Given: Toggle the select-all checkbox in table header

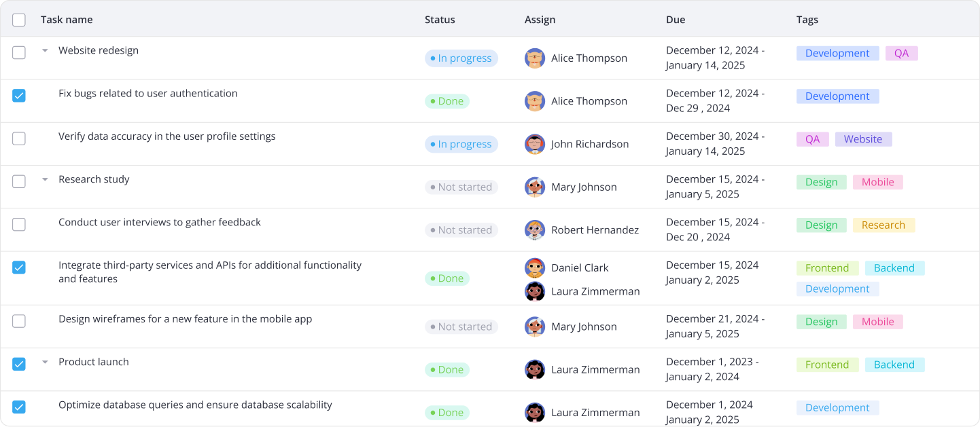Looking at the screenshot, I should click(19, 20).
